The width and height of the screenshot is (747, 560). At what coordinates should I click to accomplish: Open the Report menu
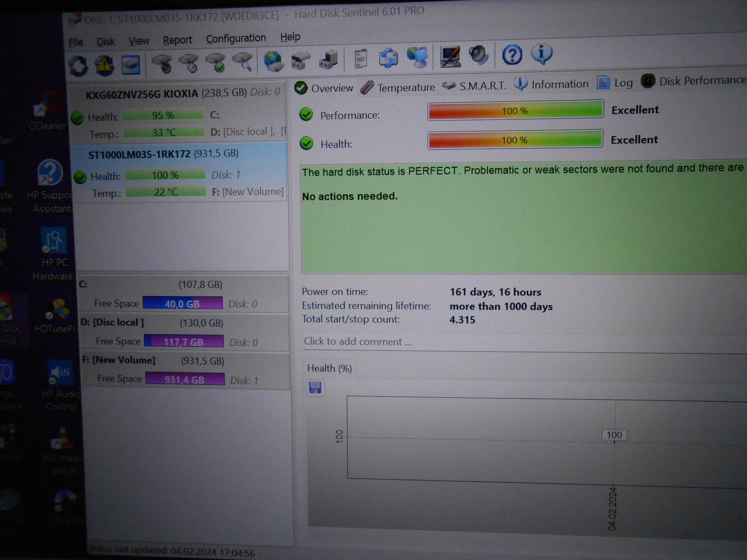[178, 40]
